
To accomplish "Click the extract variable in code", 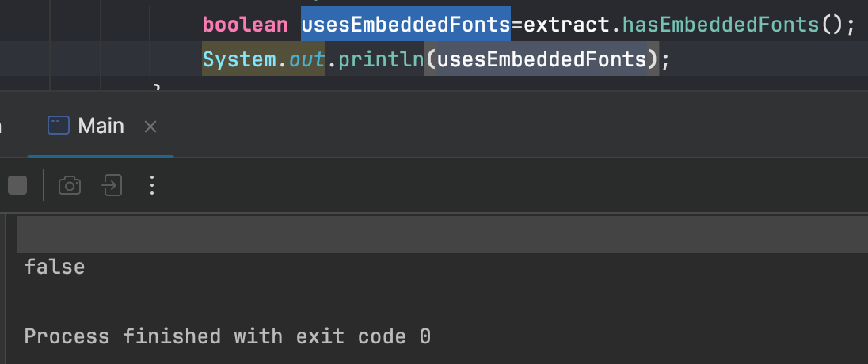I will point(569,25).
